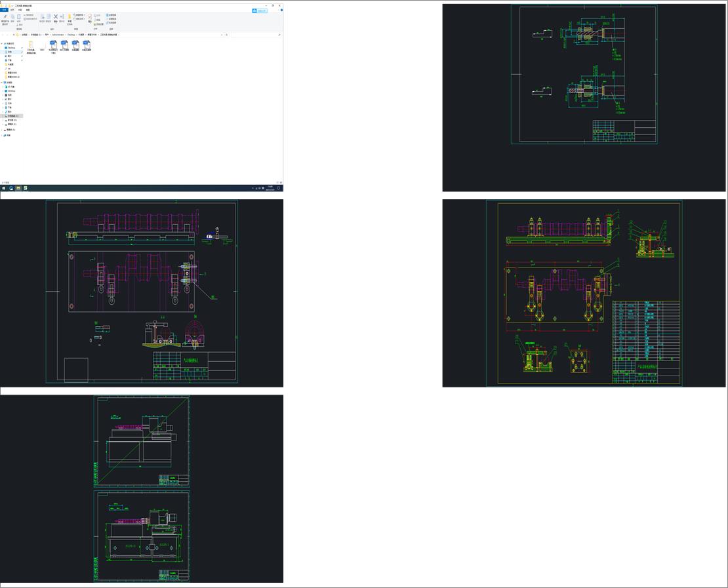Click the yellow New folder ribbon icon
Screen dimensions: 728x588
70,18
